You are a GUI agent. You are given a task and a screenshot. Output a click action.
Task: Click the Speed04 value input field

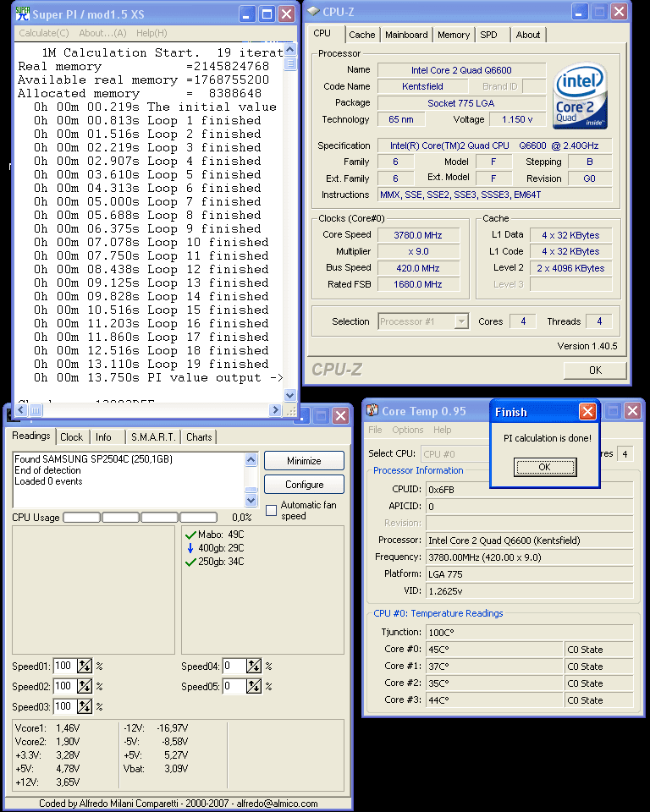[x=234, y=666]
